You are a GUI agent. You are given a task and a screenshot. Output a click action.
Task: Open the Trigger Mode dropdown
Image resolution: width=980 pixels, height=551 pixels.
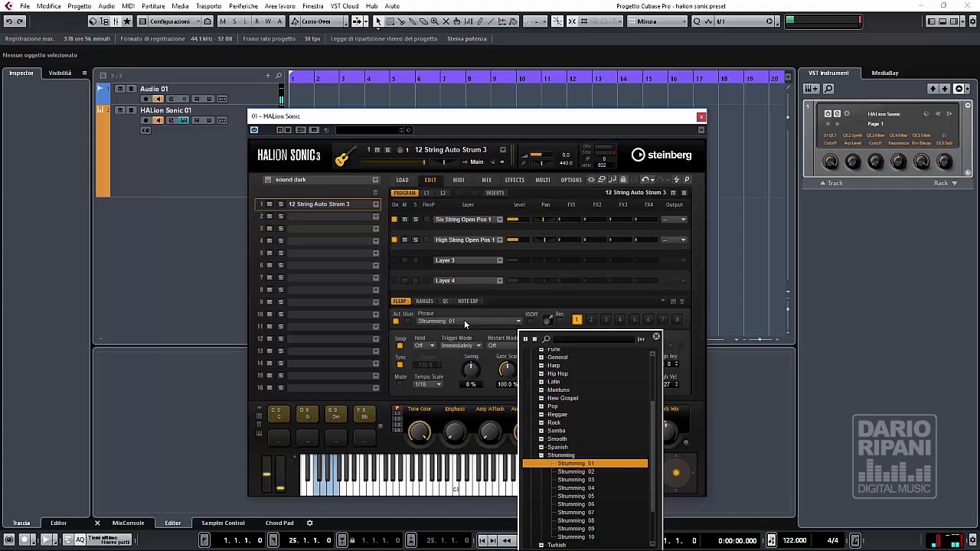tap(461, 346)
